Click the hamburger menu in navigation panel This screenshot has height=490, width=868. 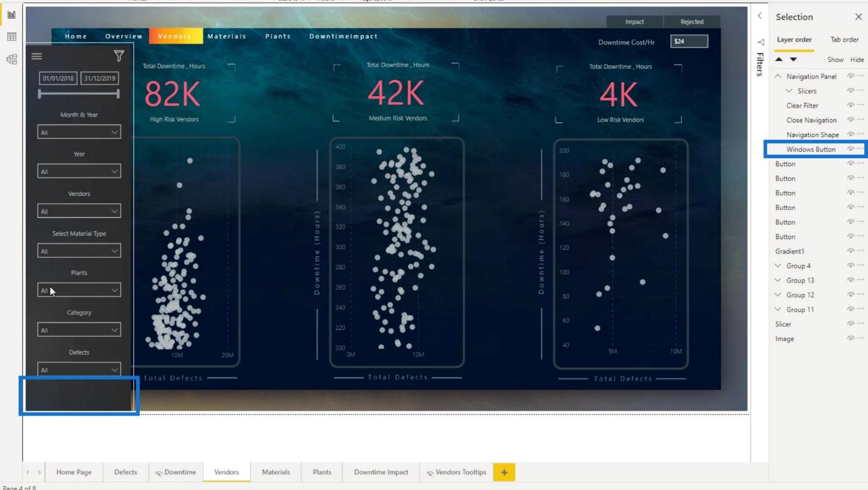(x=36, y=57)
